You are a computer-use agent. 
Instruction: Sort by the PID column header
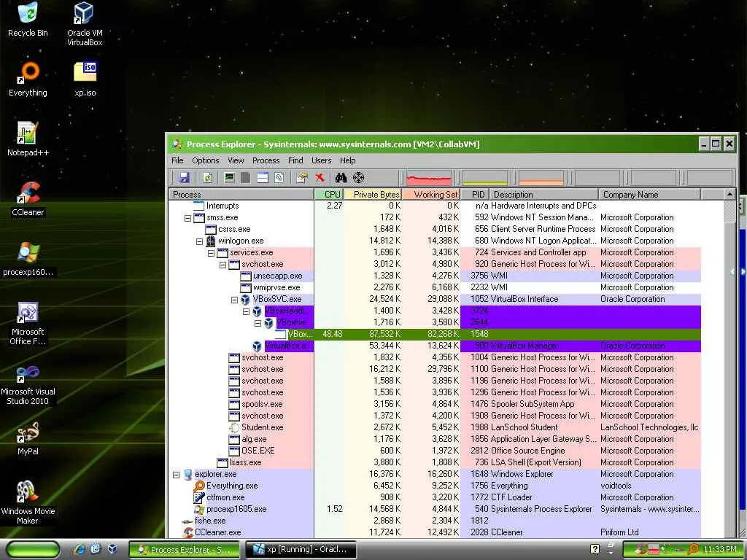[x=475, y=194]
